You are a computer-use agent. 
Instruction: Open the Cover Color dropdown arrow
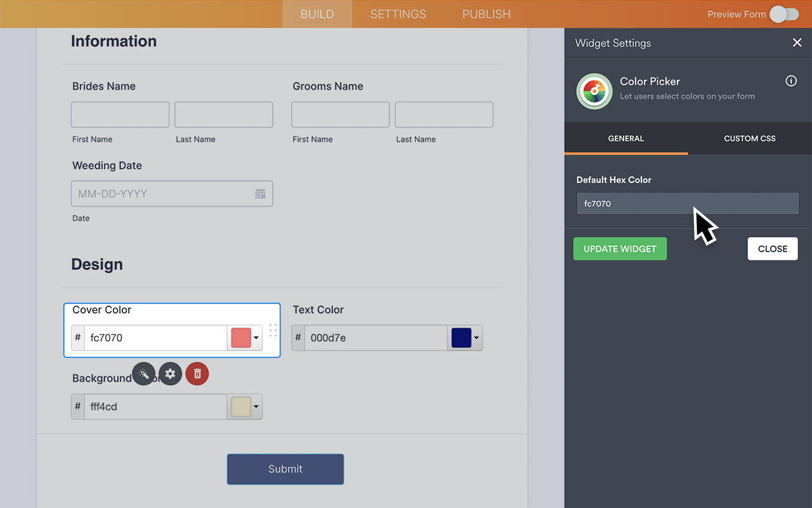point(256,338)
